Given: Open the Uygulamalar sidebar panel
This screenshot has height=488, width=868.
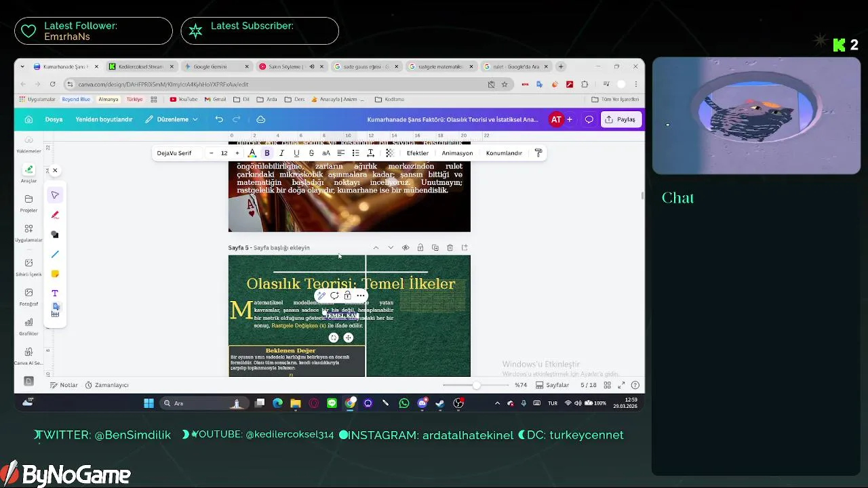Looking at the screenshot, I should tap(28, 232).
